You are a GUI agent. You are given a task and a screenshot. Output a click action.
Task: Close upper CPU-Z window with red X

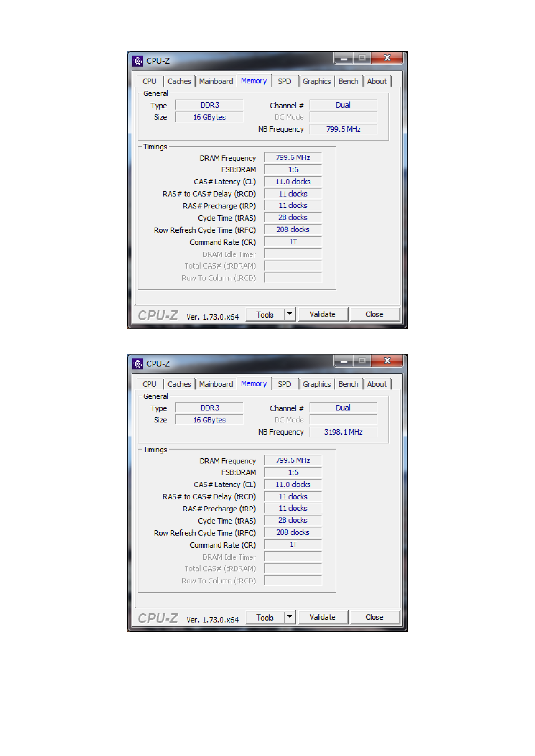388,58
